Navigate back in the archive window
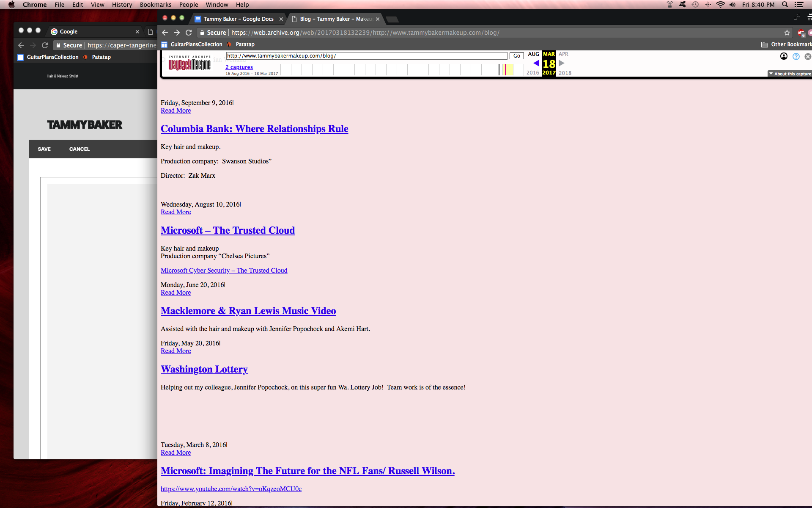812x508 pixels. click(165, 33)
